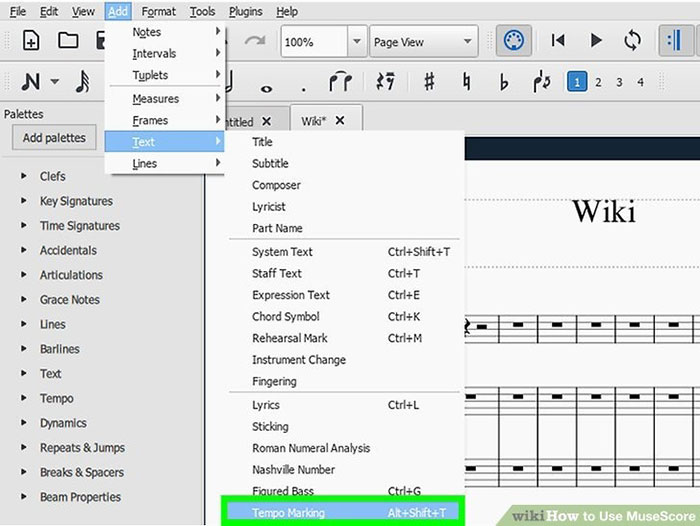Select the sharp accidental icon
The width and height of the screenshot is (700, 526).
click(x=429, y=82)
